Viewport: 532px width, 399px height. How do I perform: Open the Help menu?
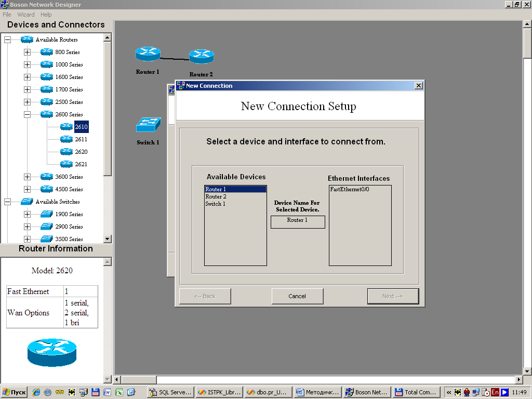pos(46,15)
